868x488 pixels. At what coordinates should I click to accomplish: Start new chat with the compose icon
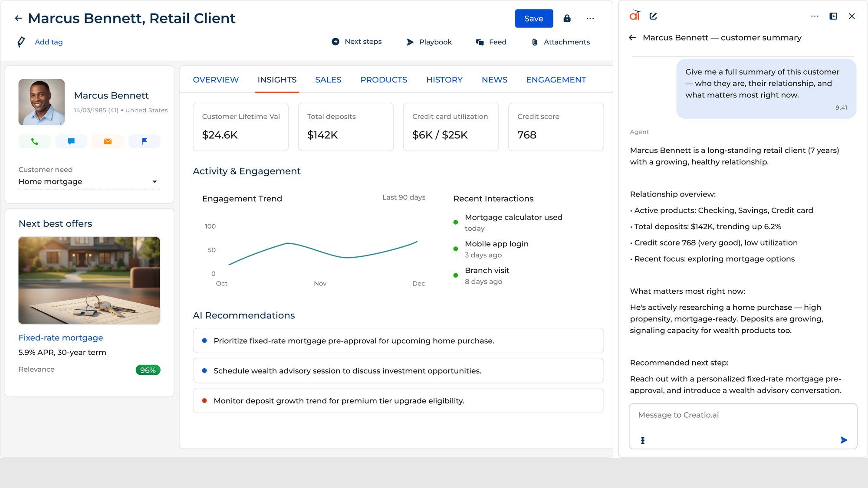point(653,16)
